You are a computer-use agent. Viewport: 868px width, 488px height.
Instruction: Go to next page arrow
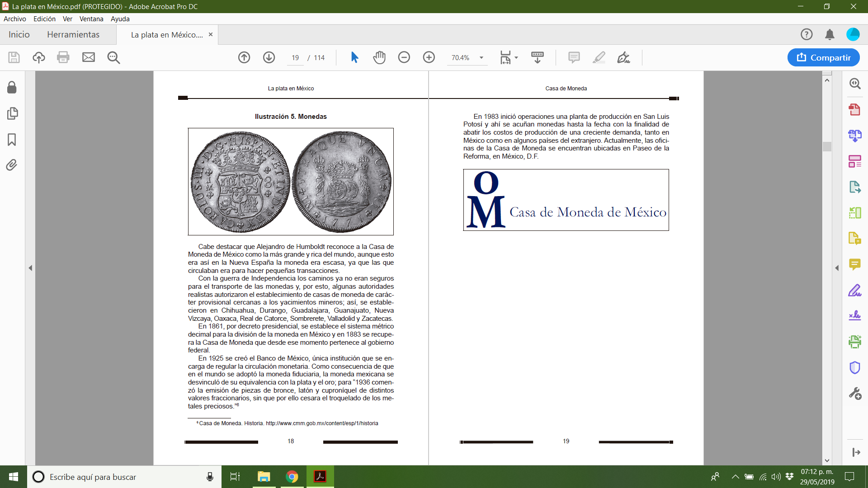pyautogui.click(x=269, y=57)
